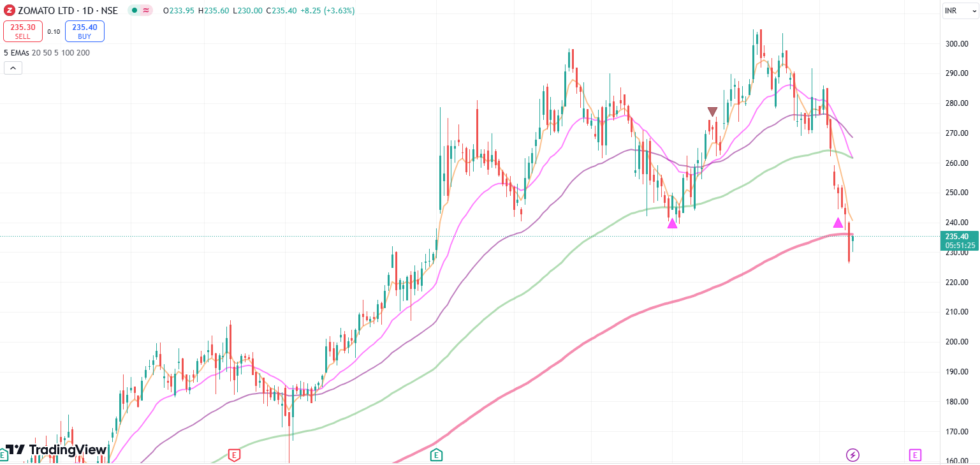Click the green market status dot
Screen dimensions: 980x465
[134, 10]
